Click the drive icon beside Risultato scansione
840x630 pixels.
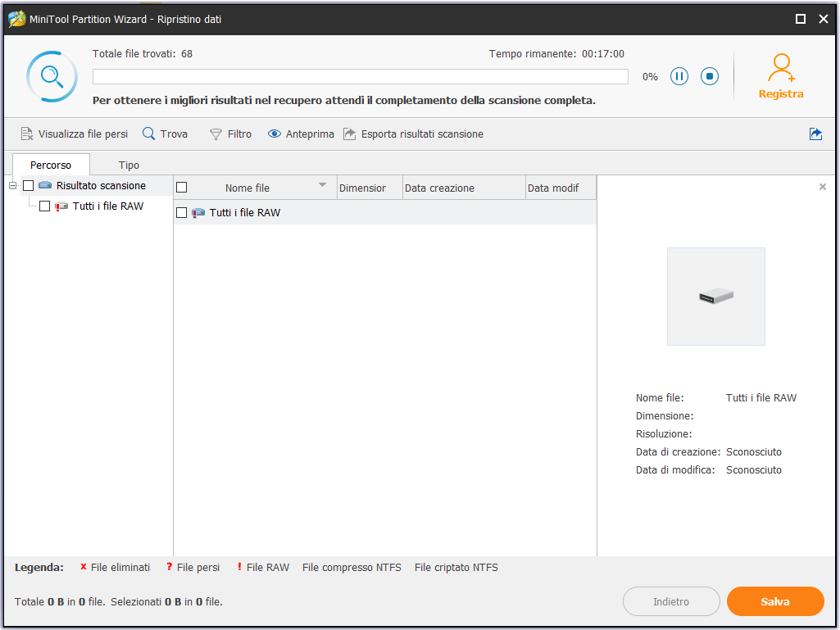46,185
